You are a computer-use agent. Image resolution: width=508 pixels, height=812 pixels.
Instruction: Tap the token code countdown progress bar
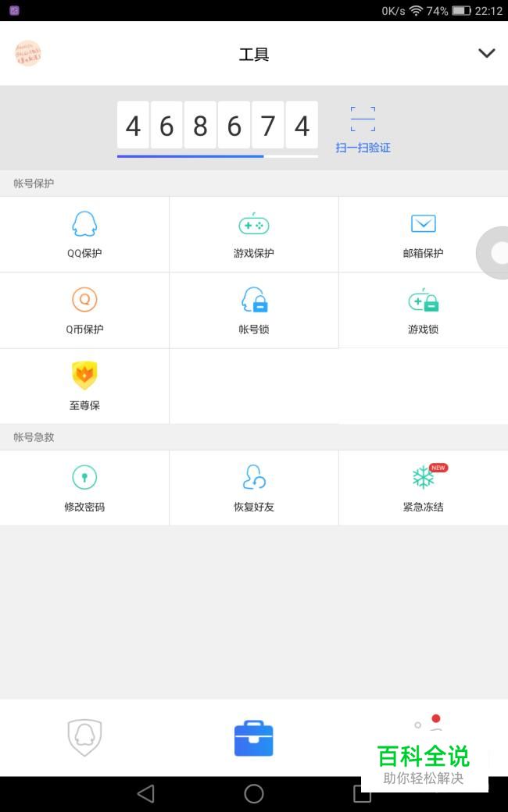(x=217, y=156)
